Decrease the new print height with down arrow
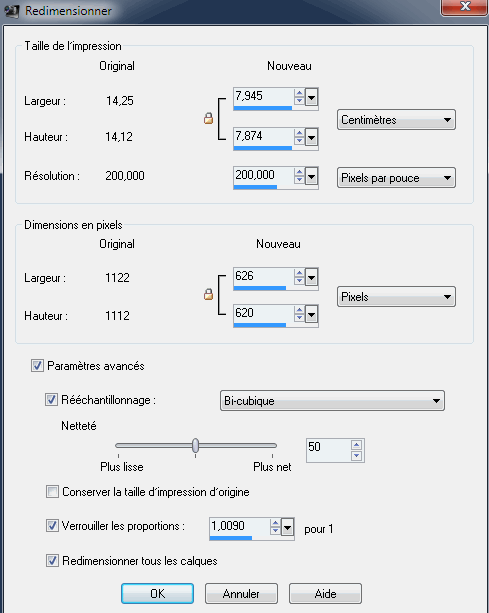This screenshot has height=613, width=489. tap(299, 141)
